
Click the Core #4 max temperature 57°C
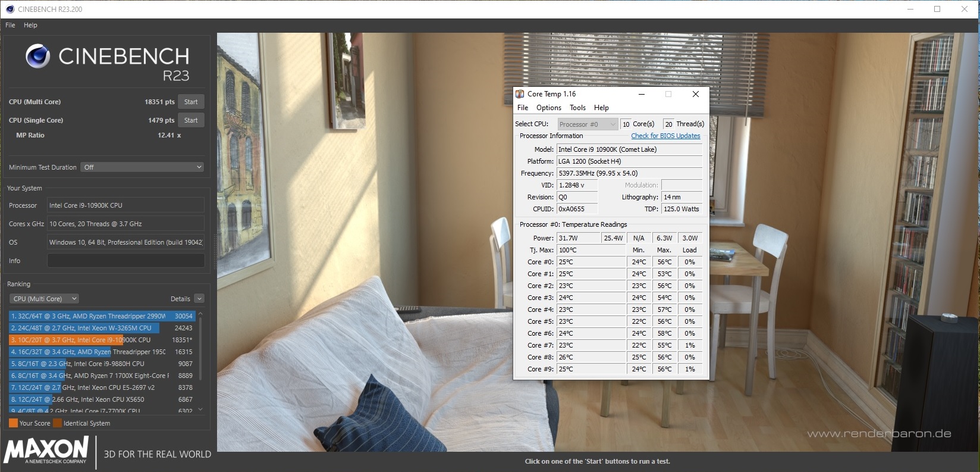pyautogui.click(x=664, y=310)
